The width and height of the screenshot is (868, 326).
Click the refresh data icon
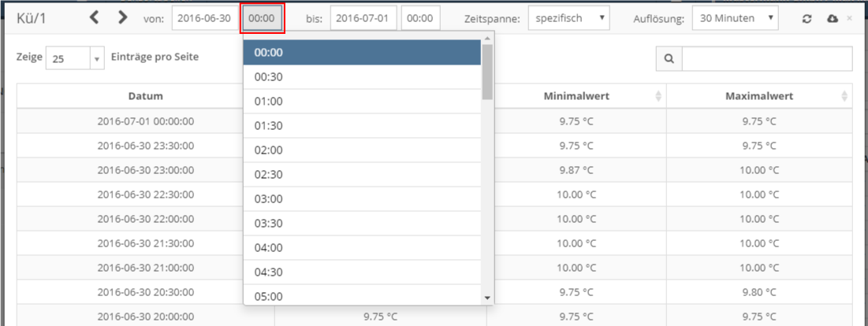[807, 19]
